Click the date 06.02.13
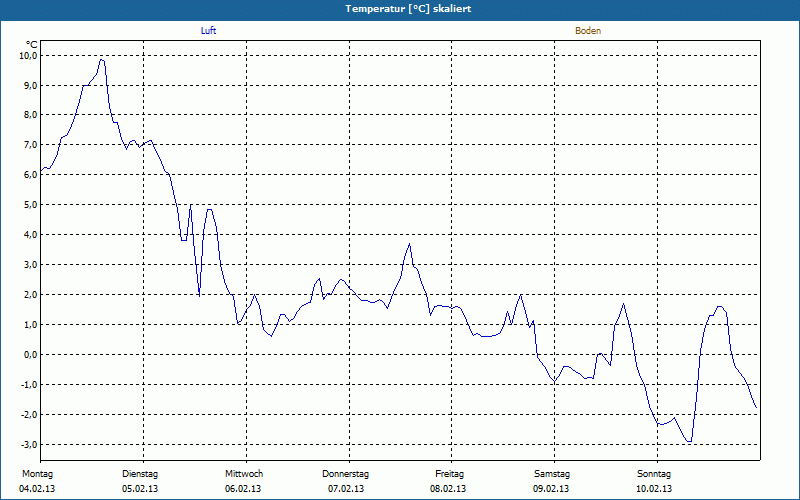Image resolution: width=800 pixels, height=500 pixels. click(x=243, y=489)
